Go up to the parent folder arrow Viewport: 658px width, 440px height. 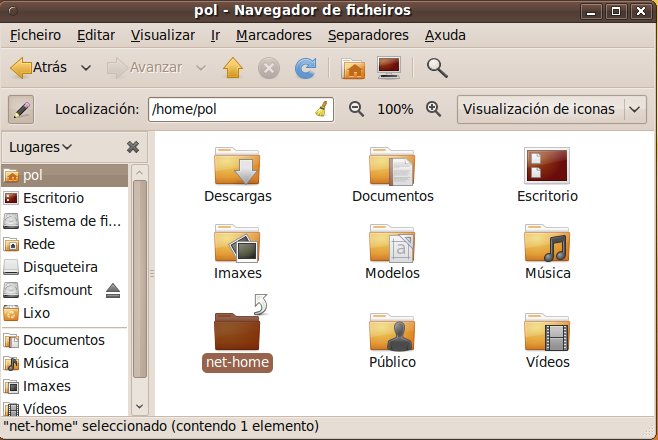[x=233, y=68]
